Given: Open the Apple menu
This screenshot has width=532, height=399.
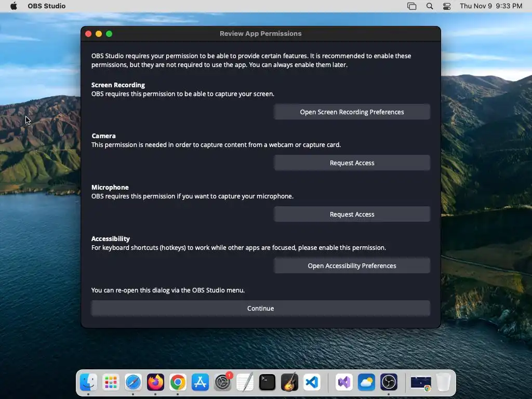Looking at the screenshot, I should 14,6.
